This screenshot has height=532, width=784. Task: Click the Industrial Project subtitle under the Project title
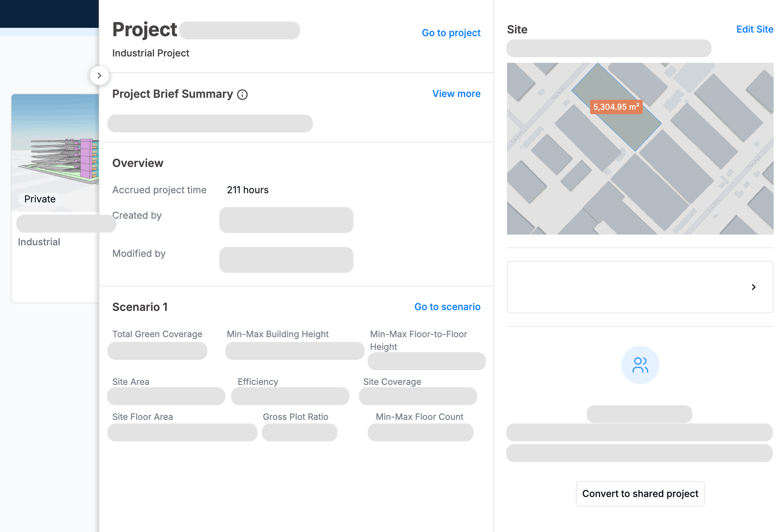pyautogui.click(x=150, y=53)
